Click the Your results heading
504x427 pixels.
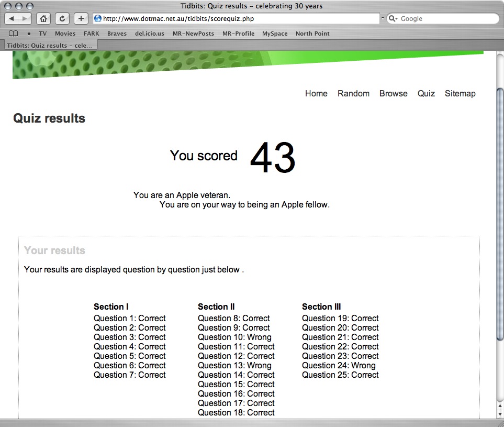pyautogui.click(x=54, y=250)
